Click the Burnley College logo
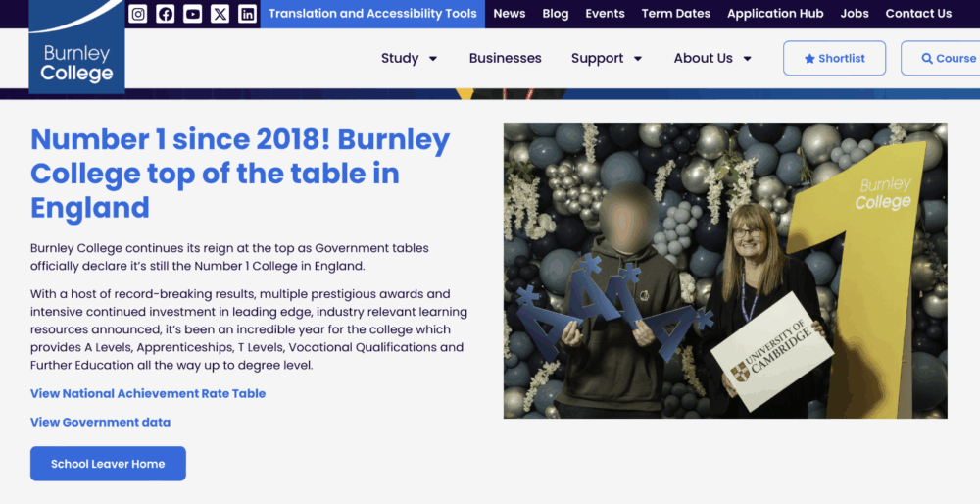The height and width of the screenshot is (504, 980). (x=76, y=47)
